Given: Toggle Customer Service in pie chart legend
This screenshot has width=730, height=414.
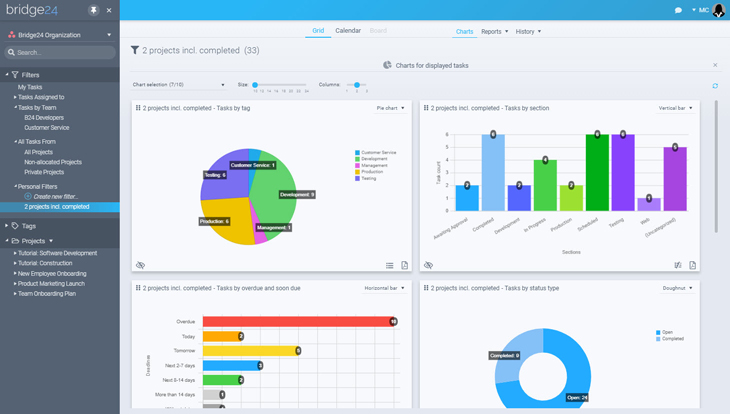Looking at the screenshot, I should 376,152.
